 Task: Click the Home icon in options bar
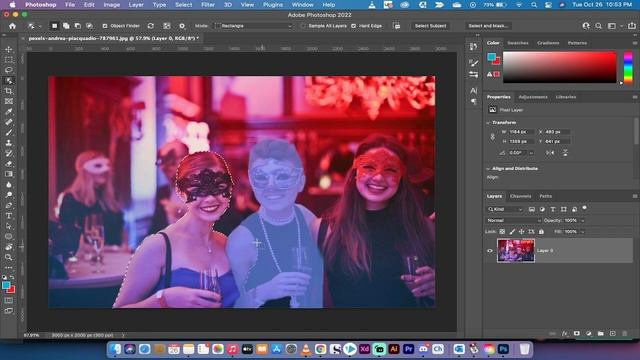(12, 26)
